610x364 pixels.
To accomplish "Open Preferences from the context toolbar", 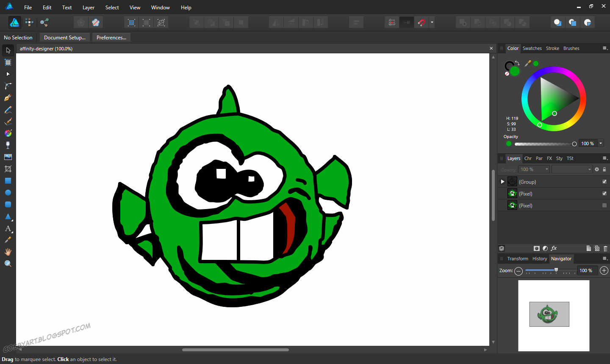I will coord(111,38).
